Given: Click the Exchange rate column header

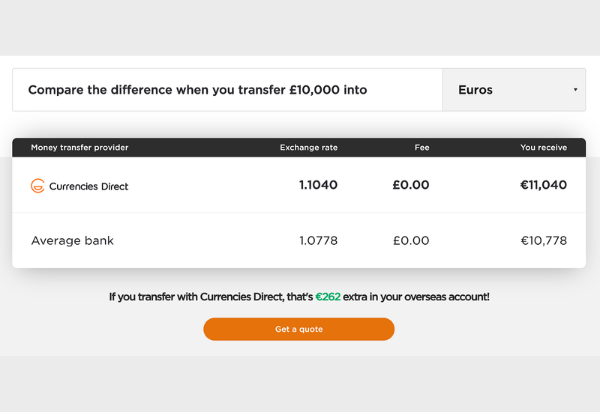Looking at the screenshot, I should (x=308, y=148).
